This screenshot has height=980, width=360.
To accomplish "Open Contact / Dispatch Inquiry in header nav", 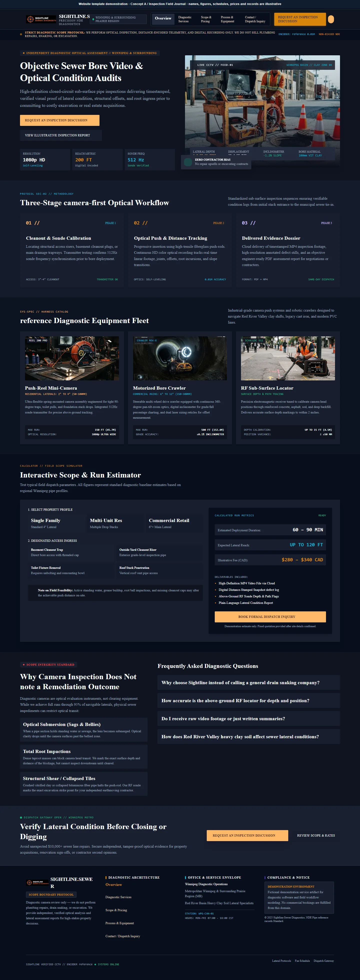I will pos(255,19).
